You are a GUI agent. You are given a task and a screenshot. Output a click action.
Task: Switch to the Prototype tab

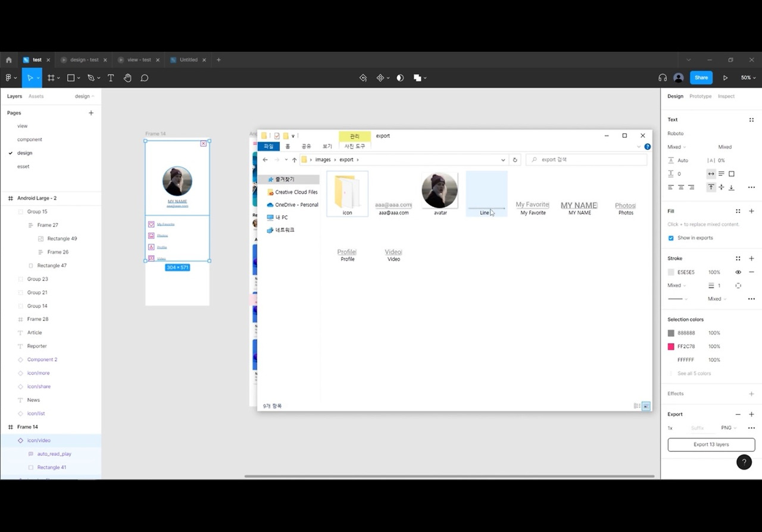pyautogui.click(x=700, y=96)
